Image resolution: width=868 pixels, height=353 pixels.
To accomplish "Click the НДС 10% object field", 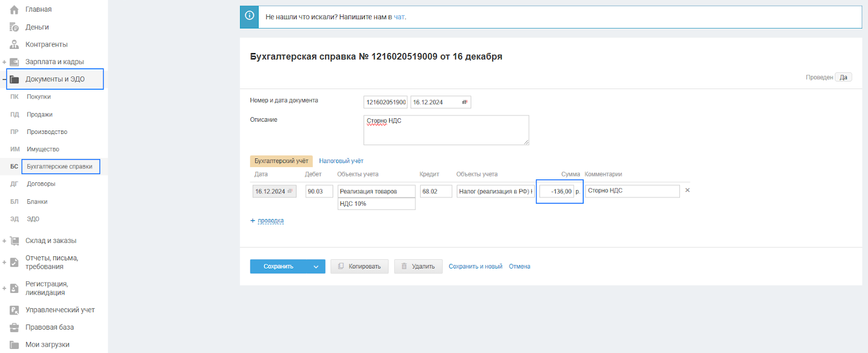I will click(377, 204).
